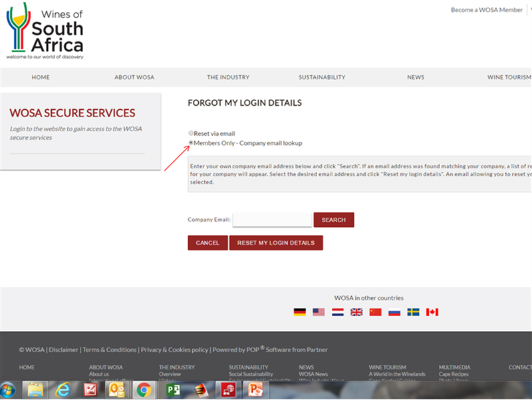The width and height of the screenshot is (532, 400).
Task: Enable Members Only - Company email lookup
Action: point(191,142)
